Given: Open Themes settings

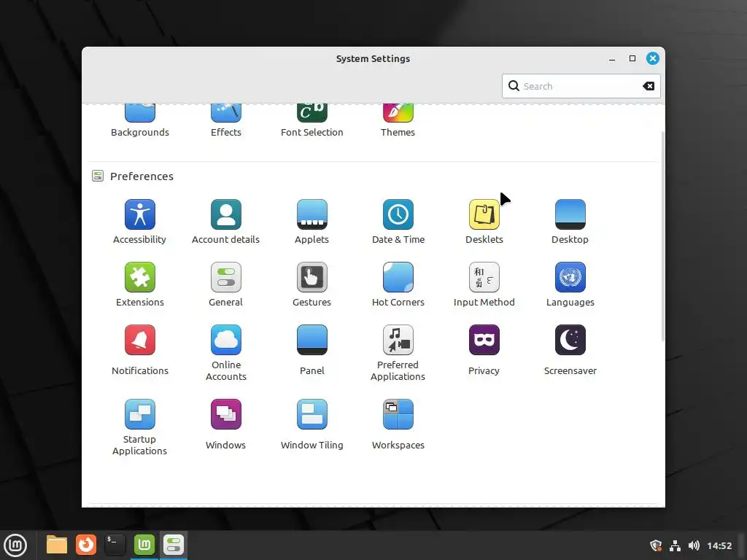Looking at the screenshot, I should 398,120.
